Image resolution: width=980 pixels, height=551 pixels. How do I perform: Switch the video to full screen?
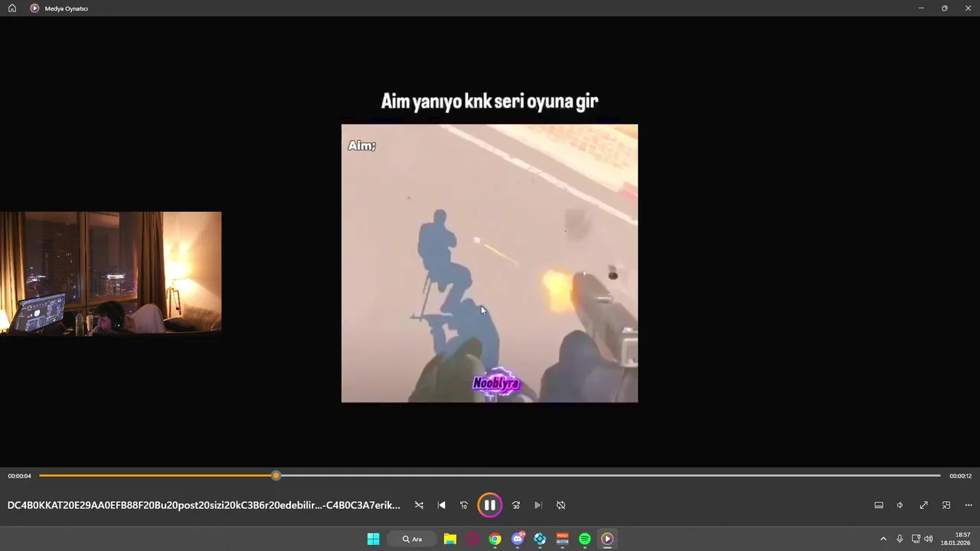(923, 505)
